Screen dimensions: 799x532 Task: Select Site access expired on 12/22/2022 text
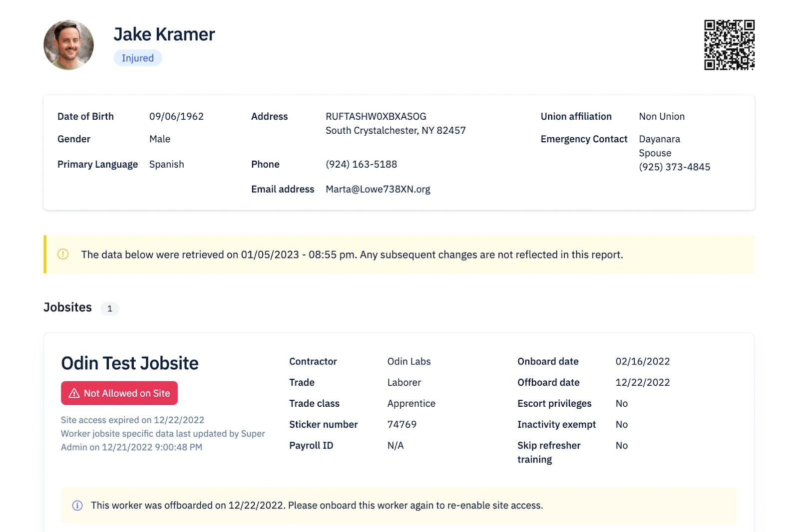[x=133, y=420]
